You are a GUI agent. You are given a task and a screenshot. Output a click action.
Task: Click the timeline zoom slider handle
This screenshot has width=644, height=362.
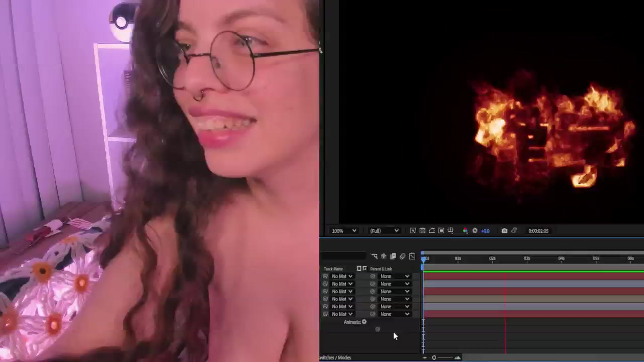(434, 358)
